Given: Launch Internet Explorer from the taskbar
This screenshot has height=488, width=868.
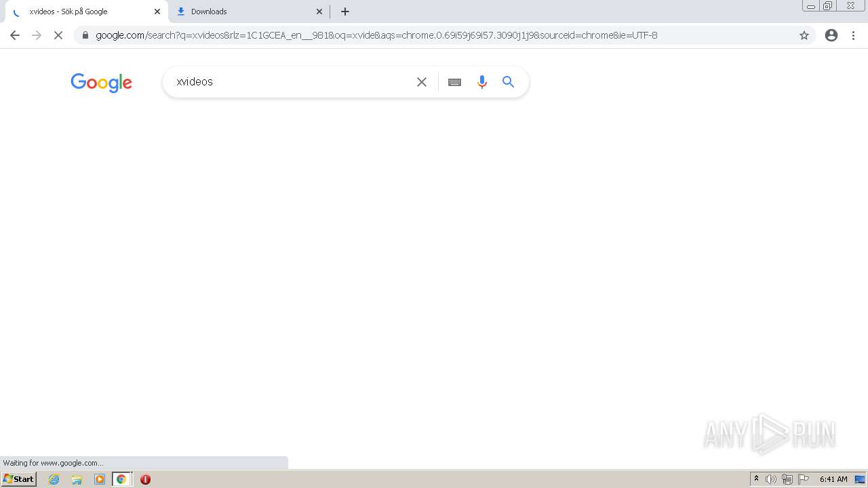Looking at the screenshot, I should click(x=54, y=479).
